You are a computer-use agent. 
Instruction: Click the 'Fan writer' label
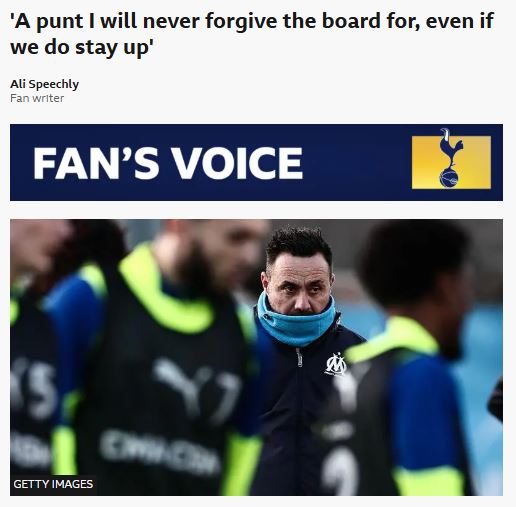click(37, 98)
